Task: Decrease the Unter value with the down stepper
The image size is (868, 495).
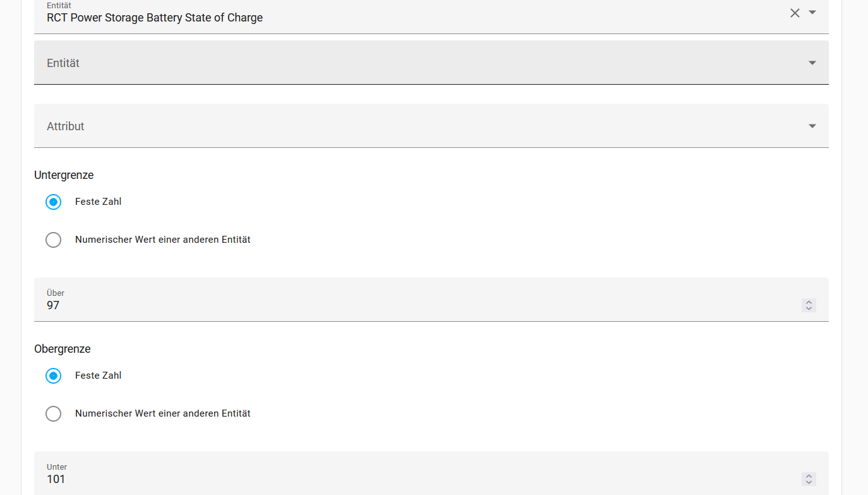Action: point(809,482)
